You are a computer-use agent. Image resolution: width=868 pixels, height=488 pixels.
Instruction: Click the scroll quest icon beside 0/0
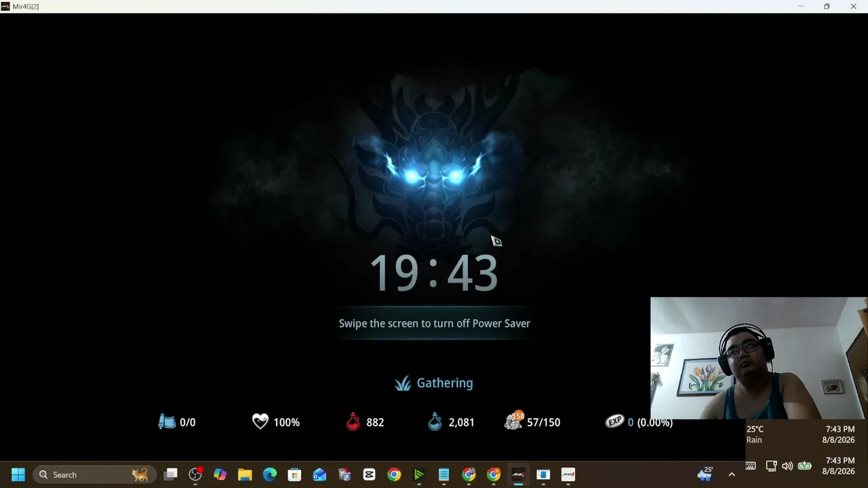click(x=167, y=422)
